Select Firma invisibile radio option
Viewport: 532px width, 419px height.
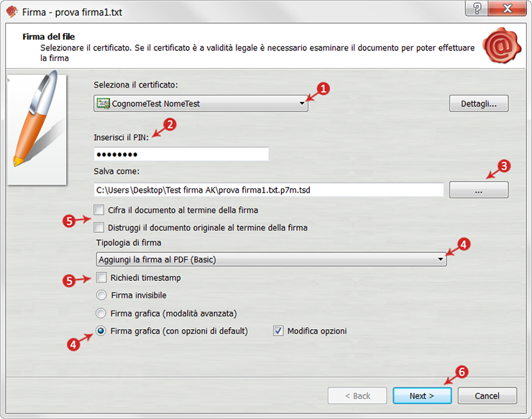pos(101,295)
